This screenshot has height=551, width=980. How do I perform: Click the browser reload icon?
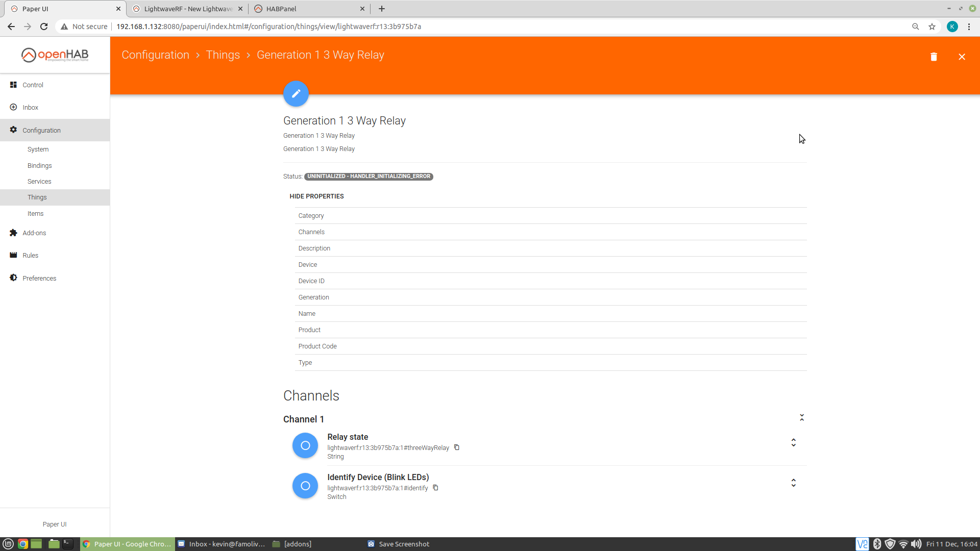click(x=44, y=27)
